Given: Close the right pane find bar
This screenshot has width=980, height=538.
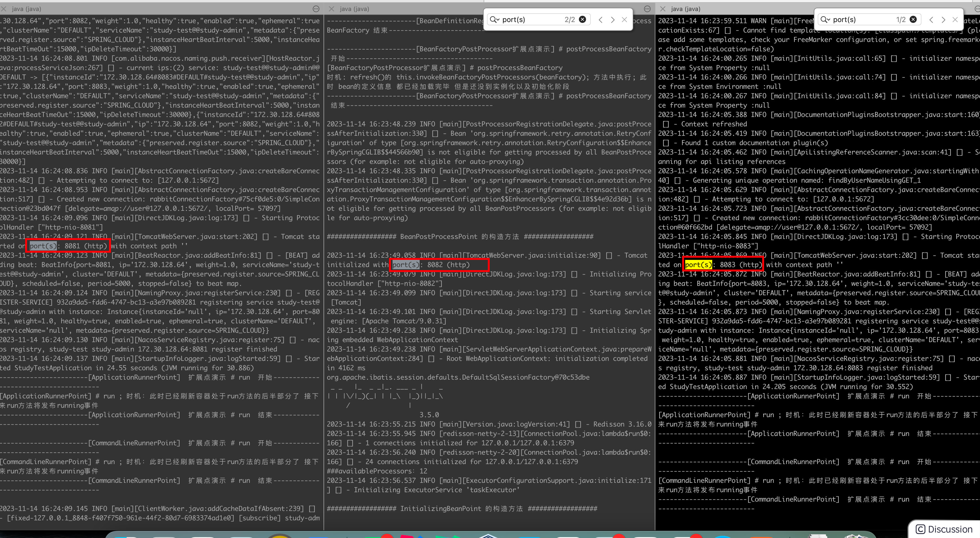Looking at the screenshot, I should pyautogui.click(x=955, y=19).
